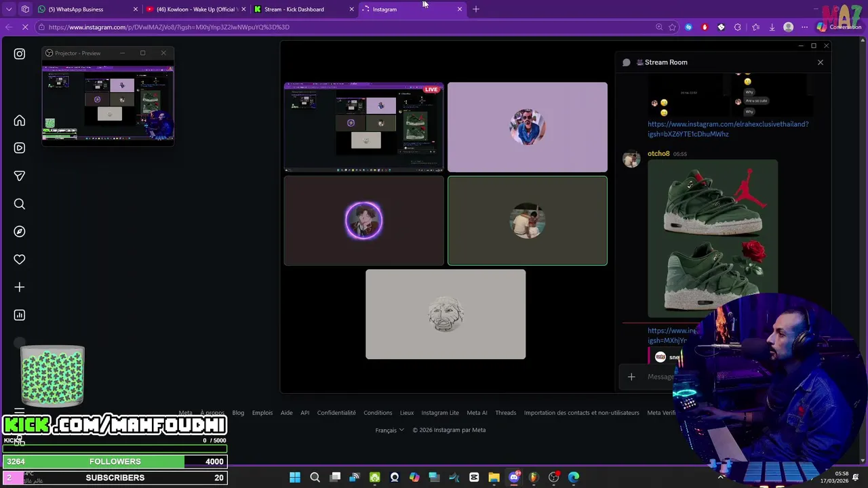The width and height of the screenshot is (868, 488).
Task: Open API footer link
Action: [x=305, y=413]
